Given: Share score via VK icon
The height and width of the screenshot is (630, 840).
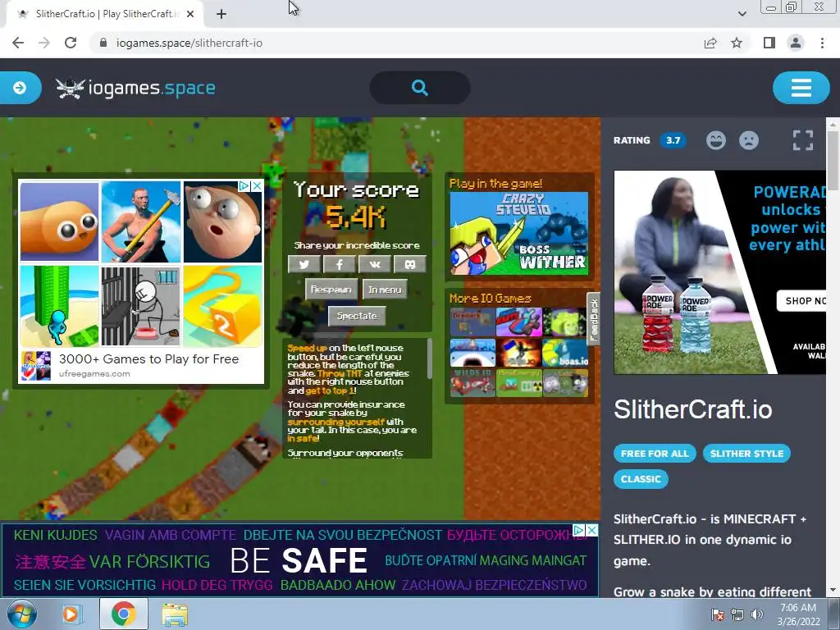Looking at the screenshot, I should coord(374,264).
